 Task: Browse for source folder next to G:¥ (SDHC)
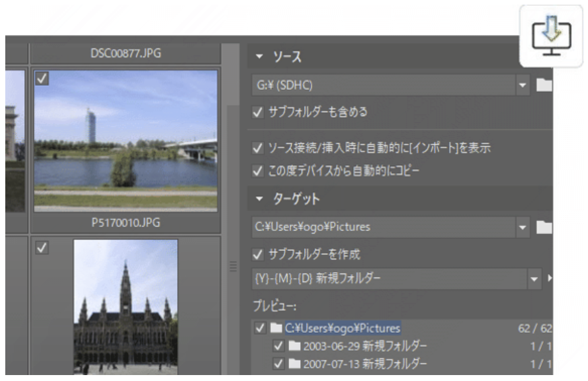pos(544,86)
